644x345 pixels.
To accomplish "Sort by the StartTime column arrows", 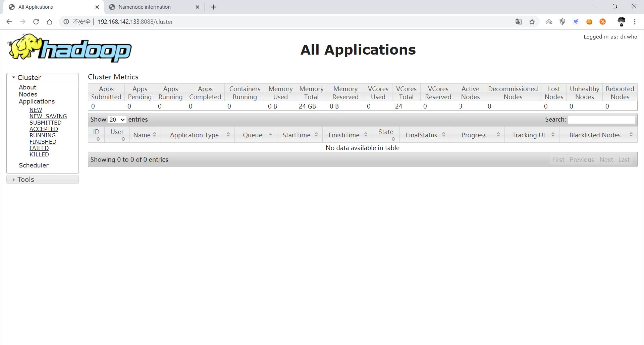I will (316, 135).
